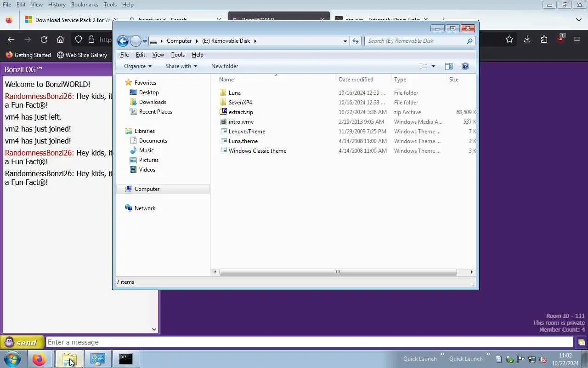Open the Command Prompt taskbar icon
This screenshot has width=588, height=368.
[126, 359]
